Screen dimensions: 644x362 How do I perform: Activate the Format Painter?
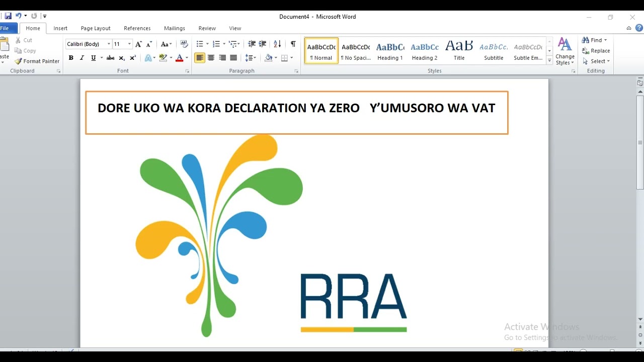(37, 61)
